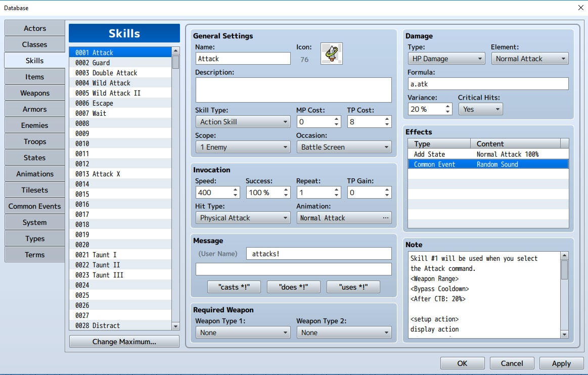Insert the "casts *!" message template

(234, 287)
